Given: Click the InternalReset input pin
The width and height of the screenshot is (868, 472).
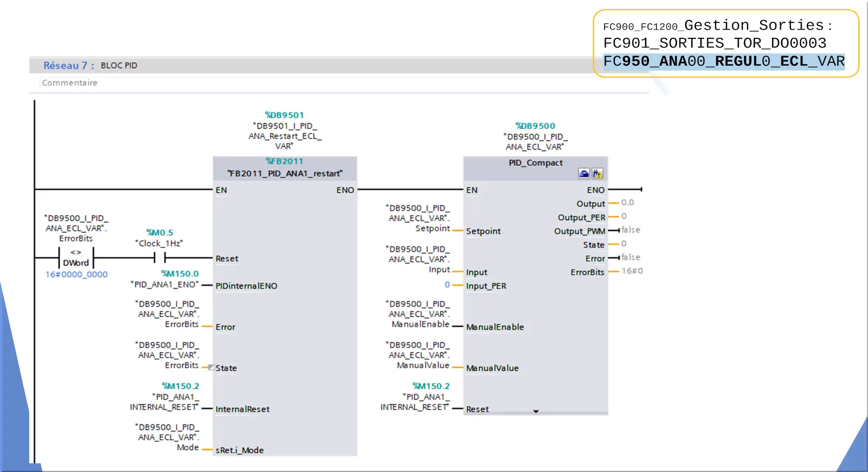Looking at the screenshot, I should coord(243,409).
